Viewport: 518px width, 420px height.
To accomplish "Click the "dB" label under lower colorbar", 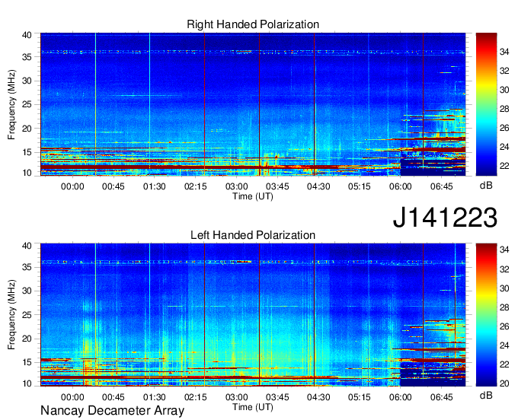I will pyautogui.click(x=486, y=396).
